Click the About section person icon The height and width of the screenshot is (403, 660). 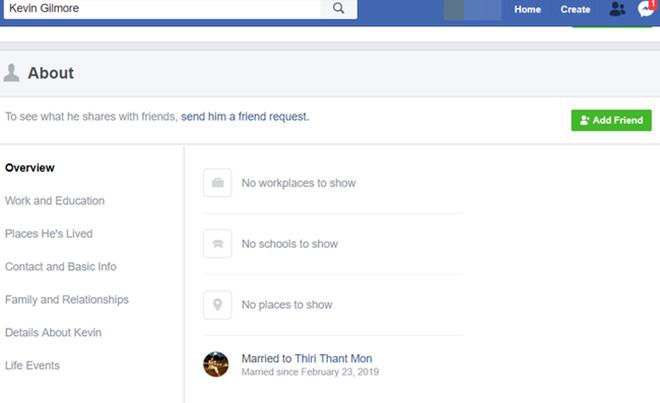(x=12, y=73)
